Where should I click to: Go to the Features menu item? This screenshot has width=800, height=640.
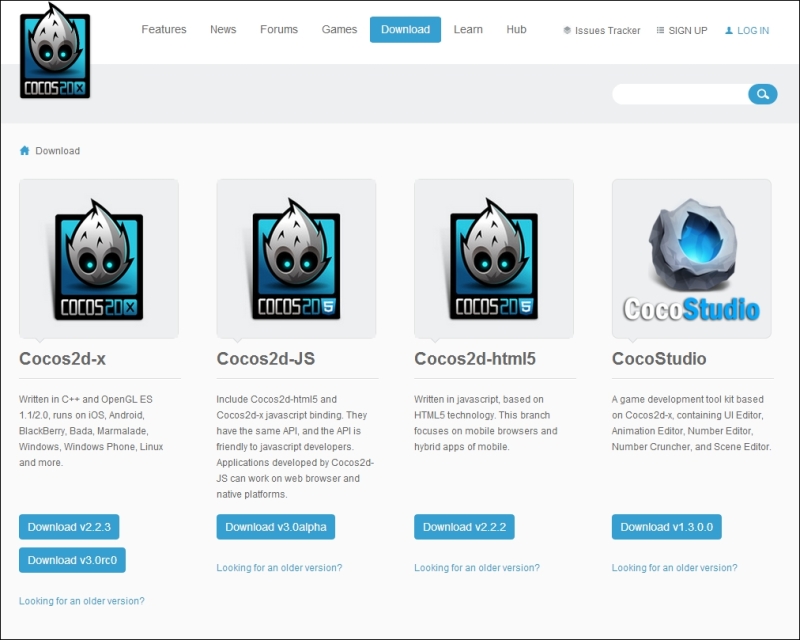[x=164, y=30]
